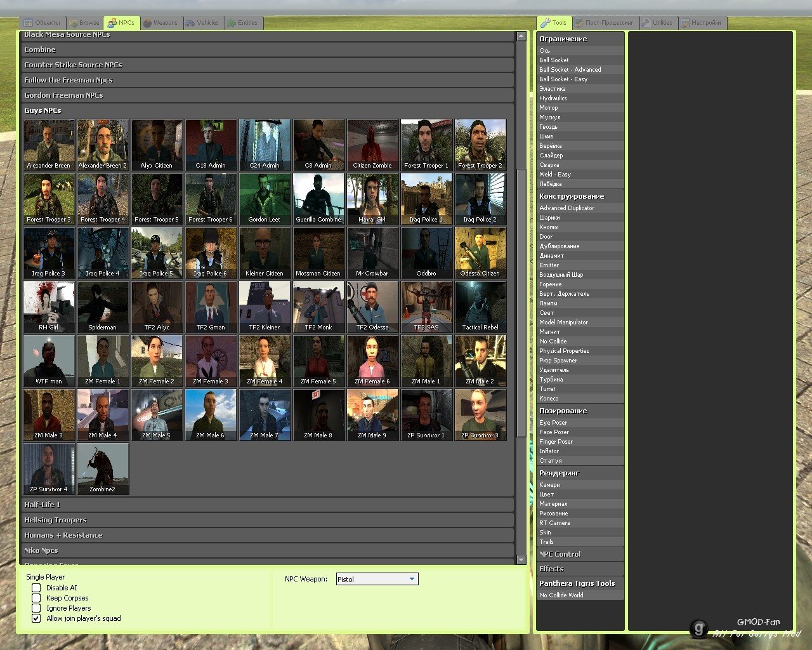Choose the Weld - Easy tool
This screenshot has height=650, width=812.
point(580,174)
